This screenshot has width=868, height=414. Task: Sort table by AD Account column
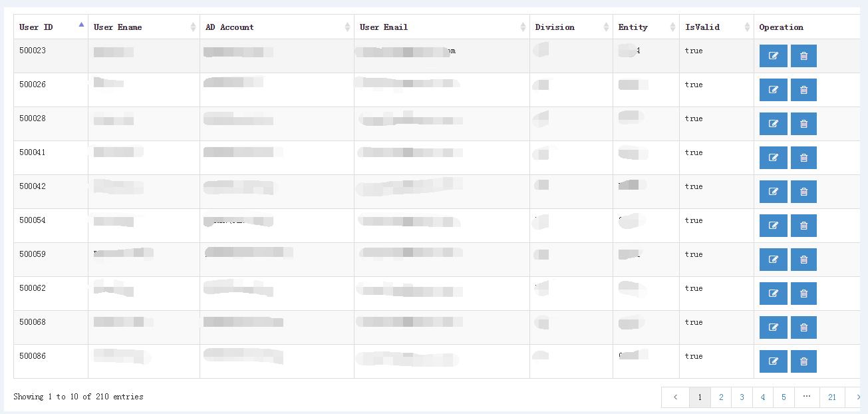(x=277, y=27)
